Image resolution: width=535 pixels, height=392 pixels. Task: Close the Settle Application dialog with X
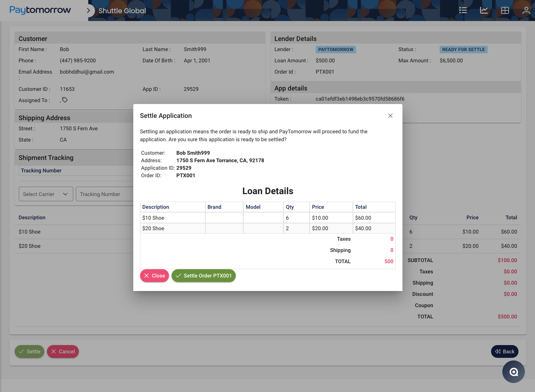[x=390, y=116]
